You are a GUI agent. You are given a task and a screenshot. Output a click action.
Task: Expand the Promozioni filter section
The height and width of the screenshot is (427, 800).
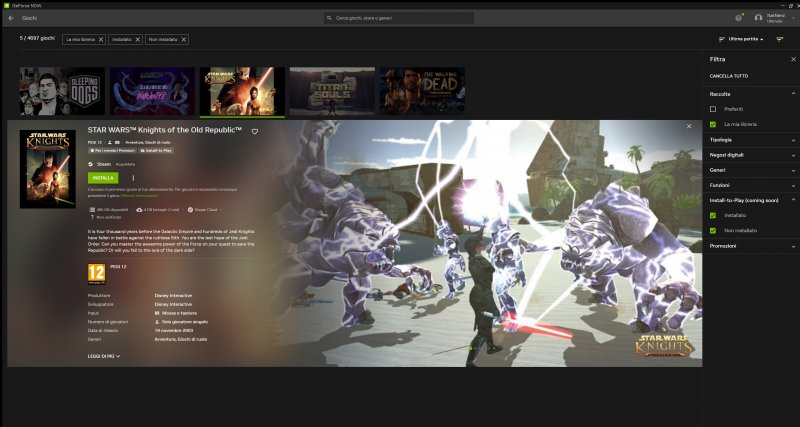pos(750,246)
